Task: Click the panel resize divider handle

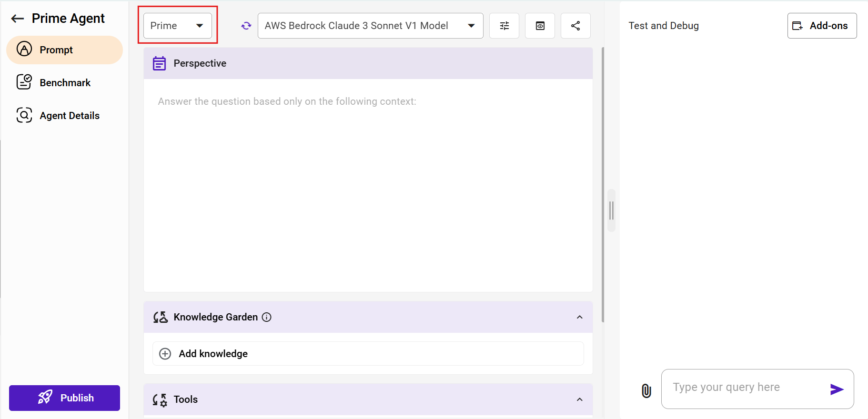Action: point(611,210)
